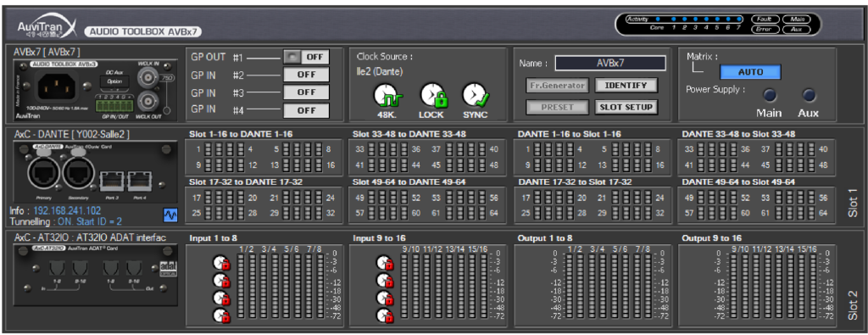Image resolution: width=868 pixels, height=335 pixels.
Task: Open the blue waveform icon beside Dante info
Action: pos(170,215)
